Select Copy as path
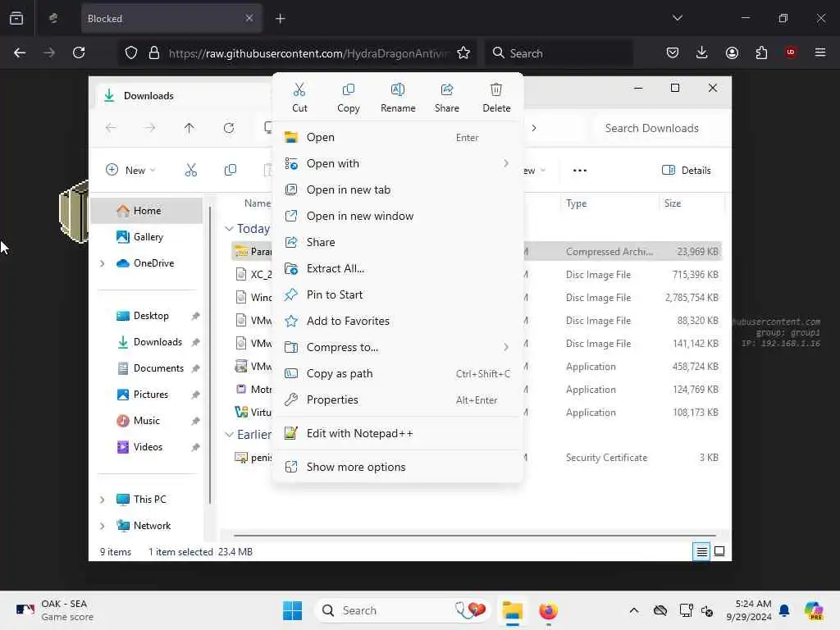 point(398,373)
